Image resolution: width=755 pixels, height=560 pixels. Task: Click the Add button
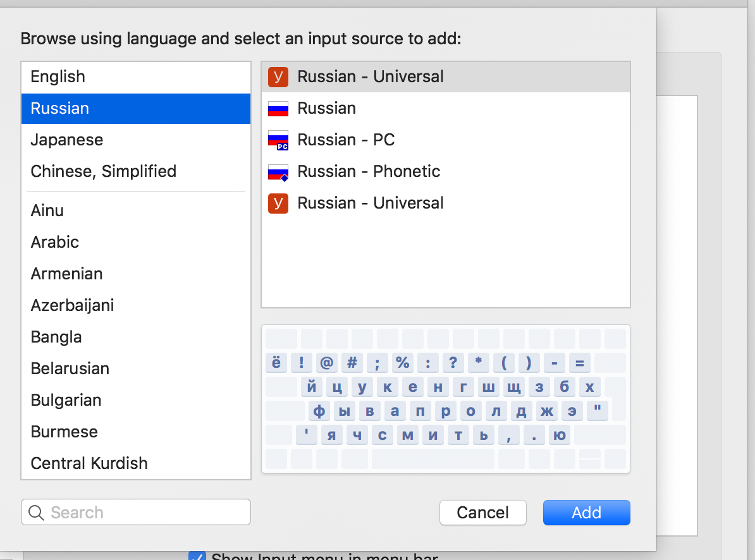(586, 512)
